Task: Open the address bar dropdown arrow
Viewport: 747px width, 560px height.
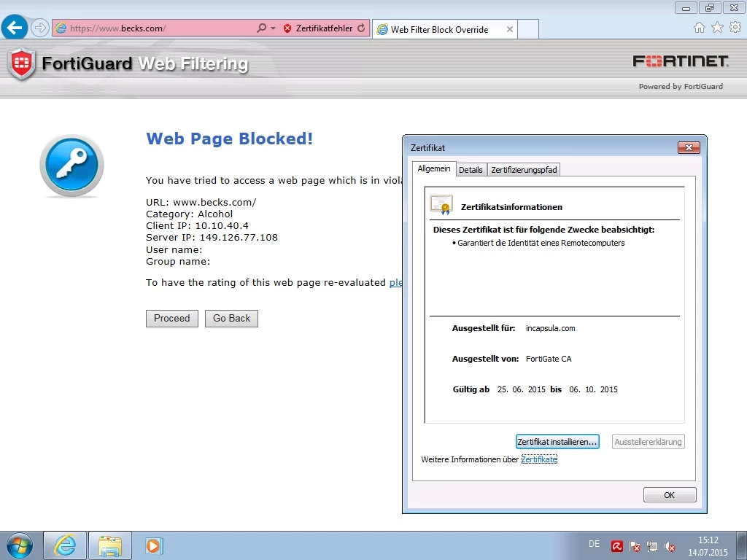Action: click(273, 28)
